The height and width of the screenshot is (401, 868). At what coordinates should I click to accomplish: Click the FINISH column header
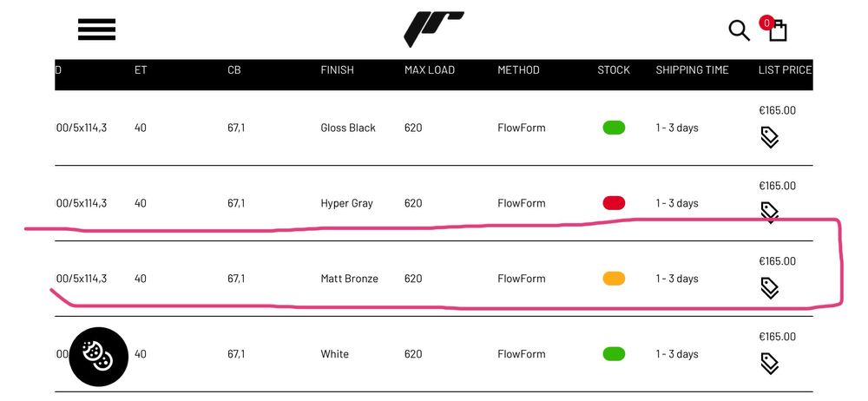pos(337,70)
